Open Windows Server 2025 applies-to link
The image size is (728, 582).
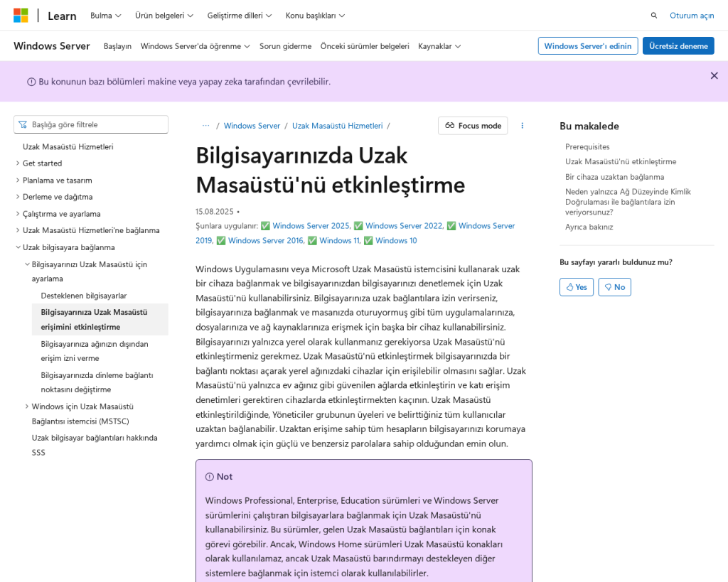311,226
